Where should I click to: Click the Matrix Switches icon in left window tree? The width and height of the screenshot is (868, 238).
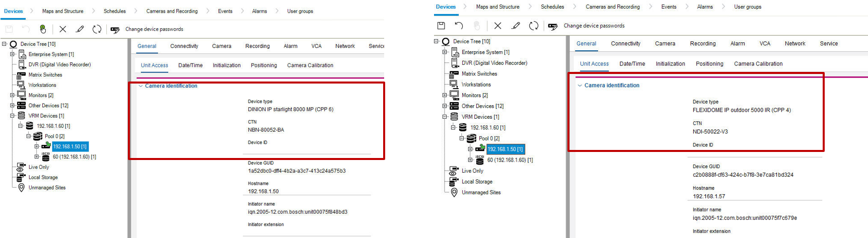click(21, 75)
